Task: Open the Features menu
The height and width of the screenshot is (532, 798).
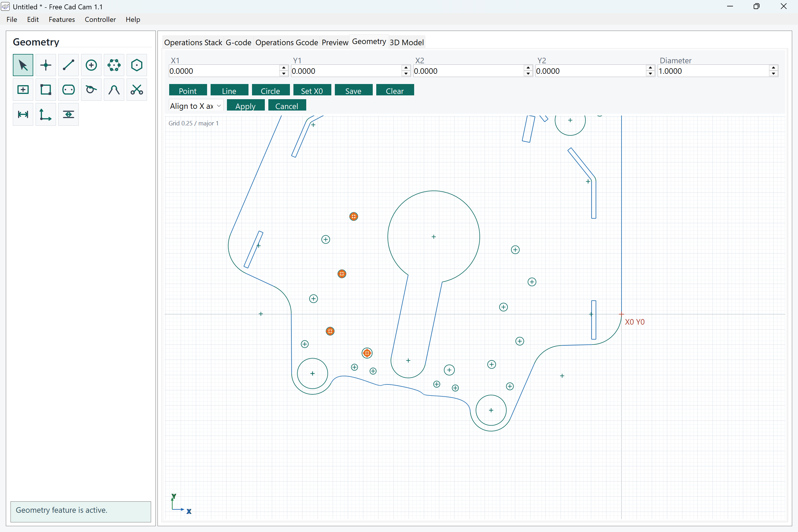Action: pos(62,19)
